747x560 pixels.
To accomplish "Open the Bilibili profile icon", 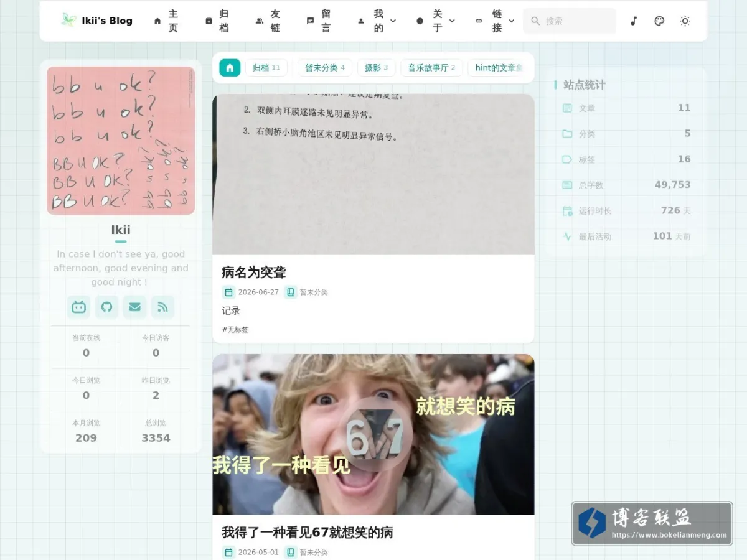I will [x=79, y=307].
